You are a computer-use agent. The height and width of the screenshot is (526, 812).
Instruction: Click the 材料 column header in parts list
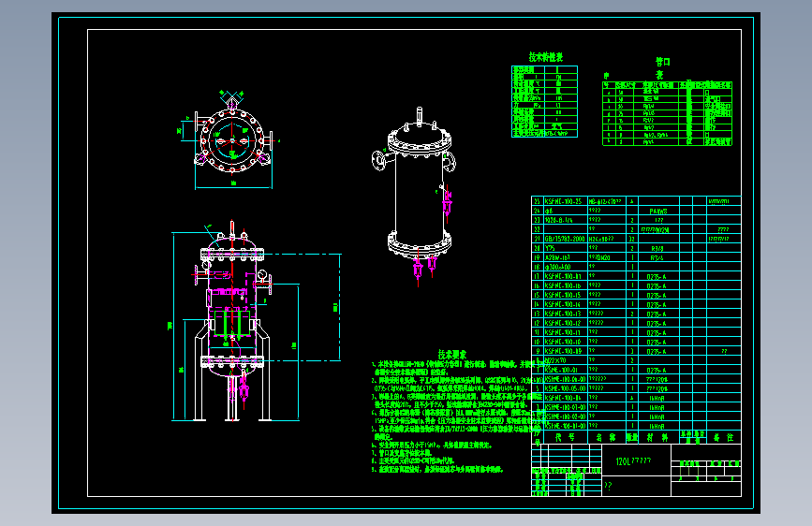pyautogui.click(x=657, y=437)
